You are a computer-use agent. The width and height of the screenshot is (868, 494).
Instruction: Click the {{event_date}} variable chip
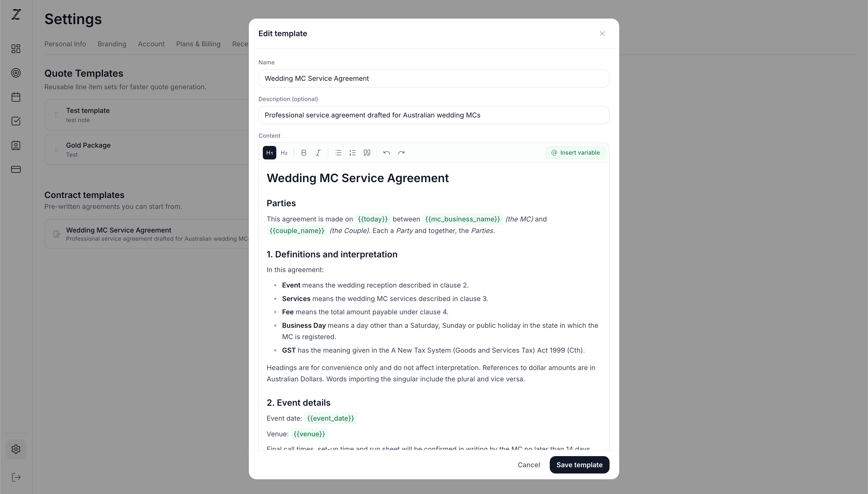tap(331, 418)
